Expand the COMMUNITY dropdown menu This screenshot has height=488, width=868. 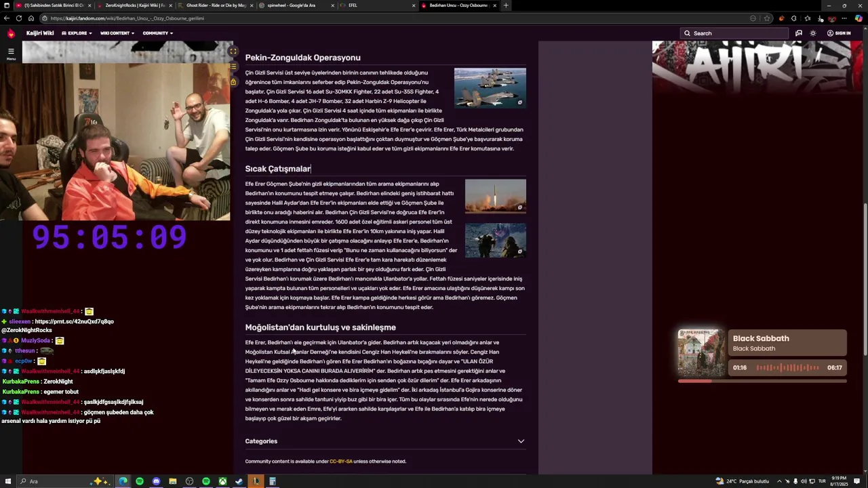pyautogui.click(x=157, y=33)
